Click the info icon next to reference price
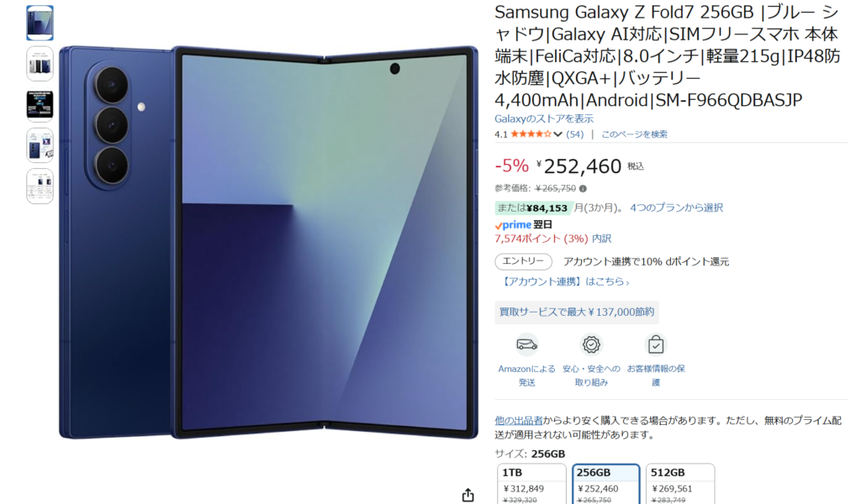Viewport: 861px width, 504px height. (584, 189)
